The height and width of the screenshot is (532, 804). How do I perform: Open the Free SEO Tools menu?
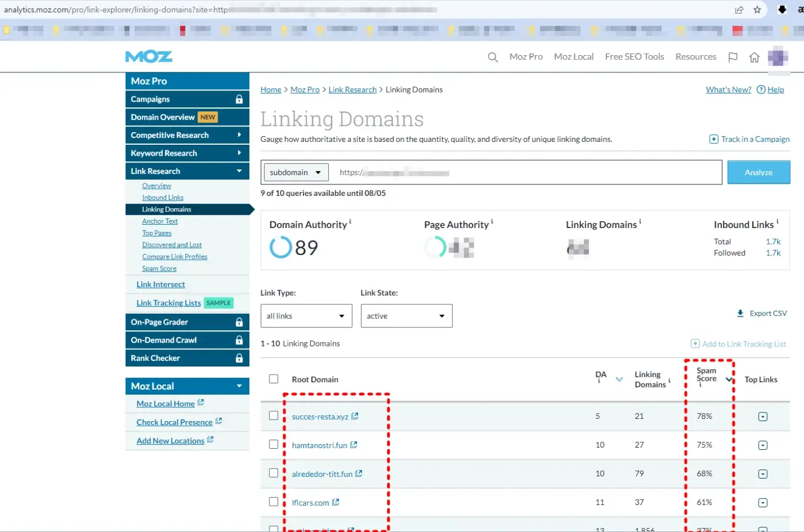[x=634, y=57]
